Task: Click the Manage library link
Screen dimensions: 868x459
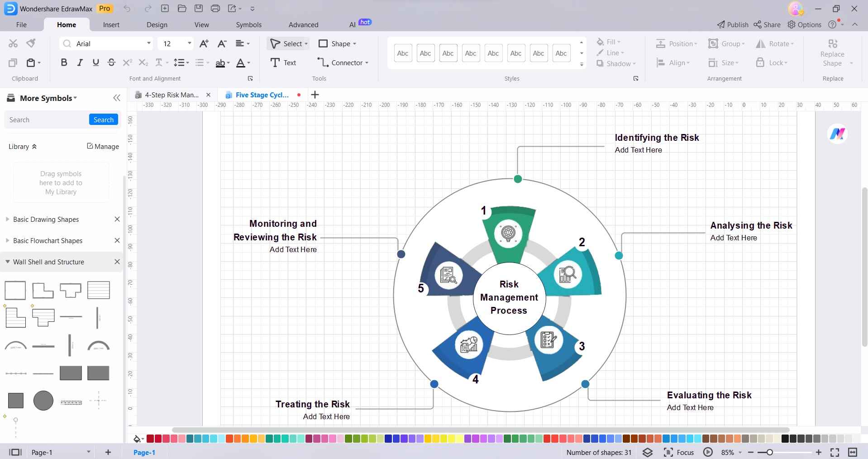Action: coord(103,146)
